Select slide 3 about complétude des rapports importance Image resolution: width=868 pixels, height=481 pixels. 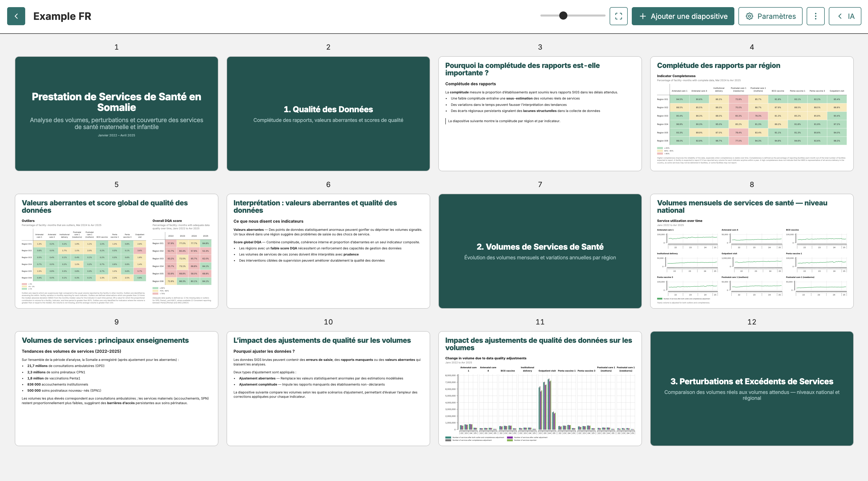click(x=540, y=114)
